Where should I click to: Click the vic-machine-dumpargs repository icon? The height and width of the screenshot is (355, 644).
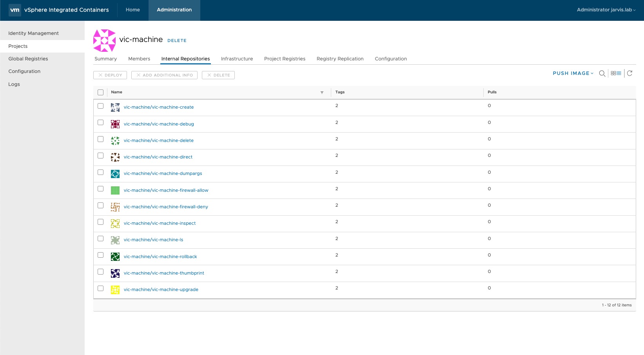coord(115,174)
